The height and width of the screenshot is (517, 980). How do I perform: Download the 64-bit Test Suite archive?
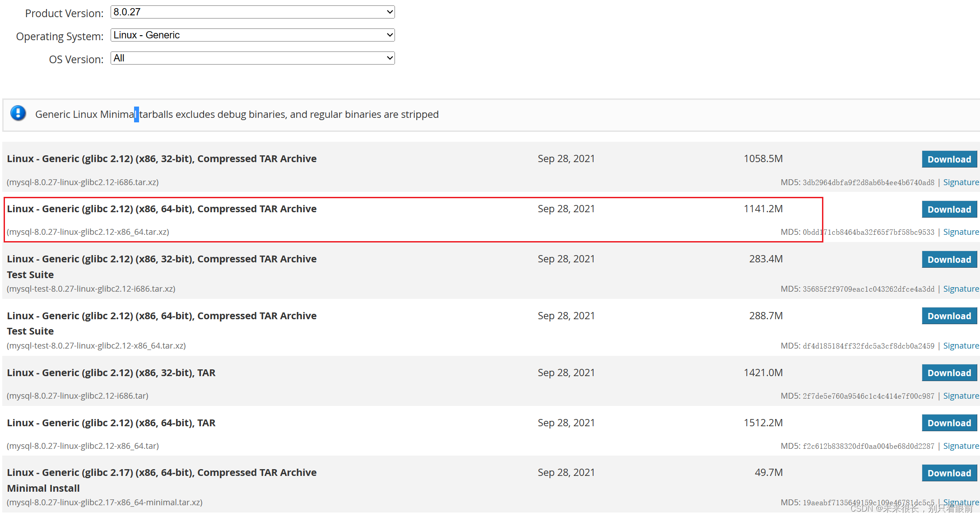(x=949, y=316)
